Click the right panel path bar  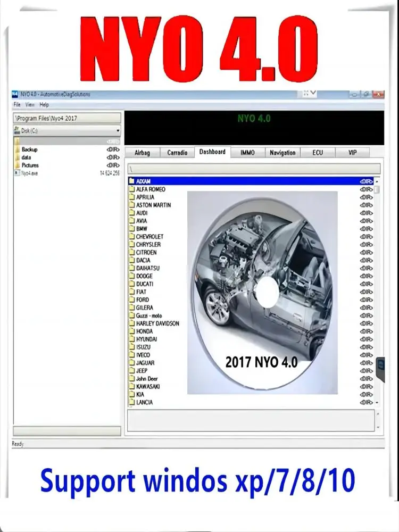point(254,169)
